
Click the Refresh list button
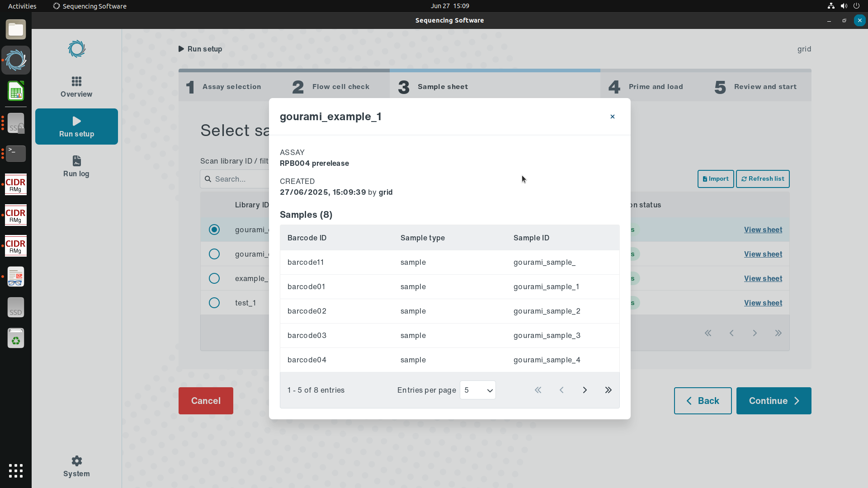click(762, 179)
